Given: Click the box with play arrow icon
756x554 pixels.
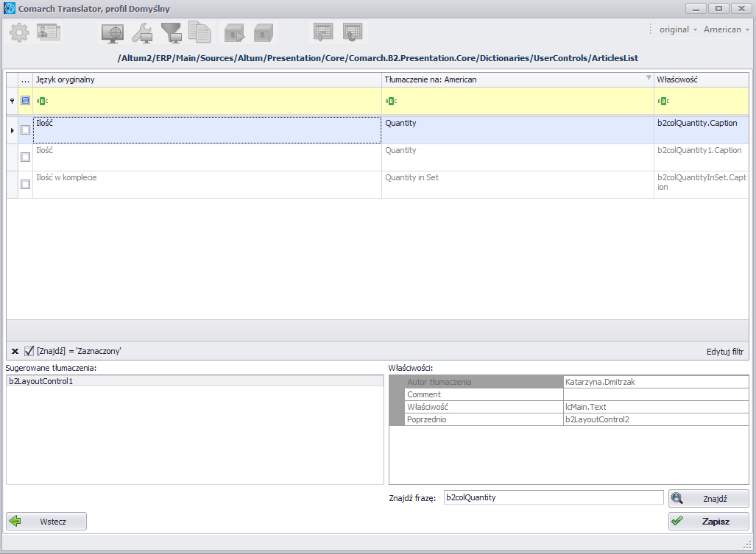Looking at the screenshot, I should 234,33.
